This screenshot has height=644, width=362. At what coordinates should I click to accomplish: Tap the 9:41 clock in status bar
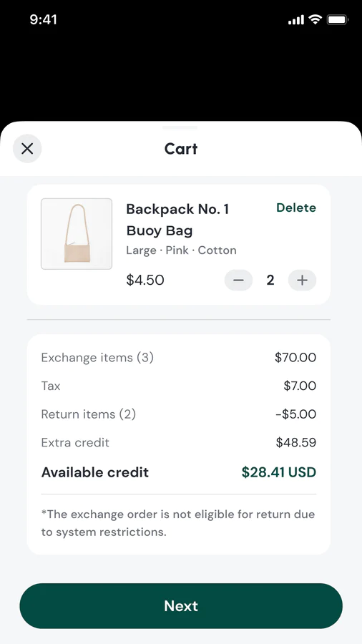(43, 19)
